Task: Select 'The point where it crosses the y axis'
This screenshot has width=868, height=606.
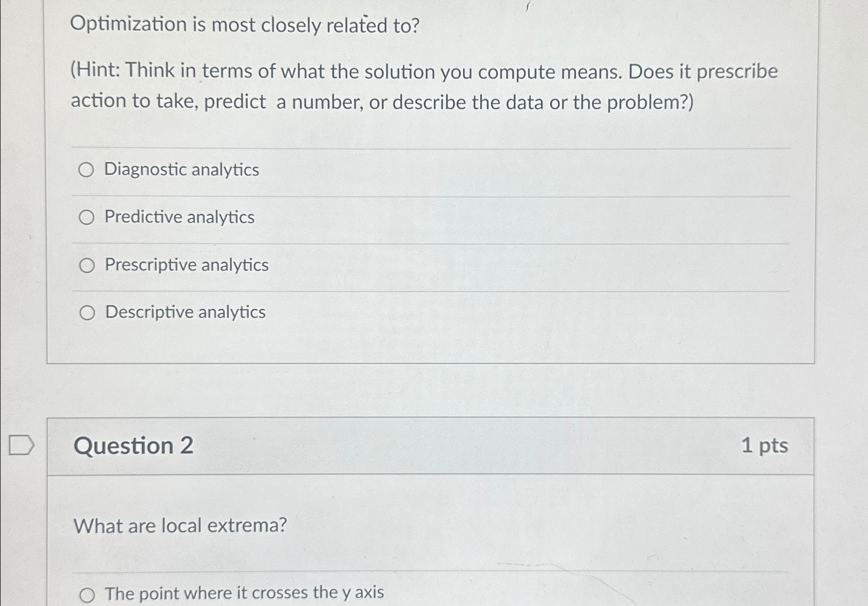Action: [x=87, y=594]
